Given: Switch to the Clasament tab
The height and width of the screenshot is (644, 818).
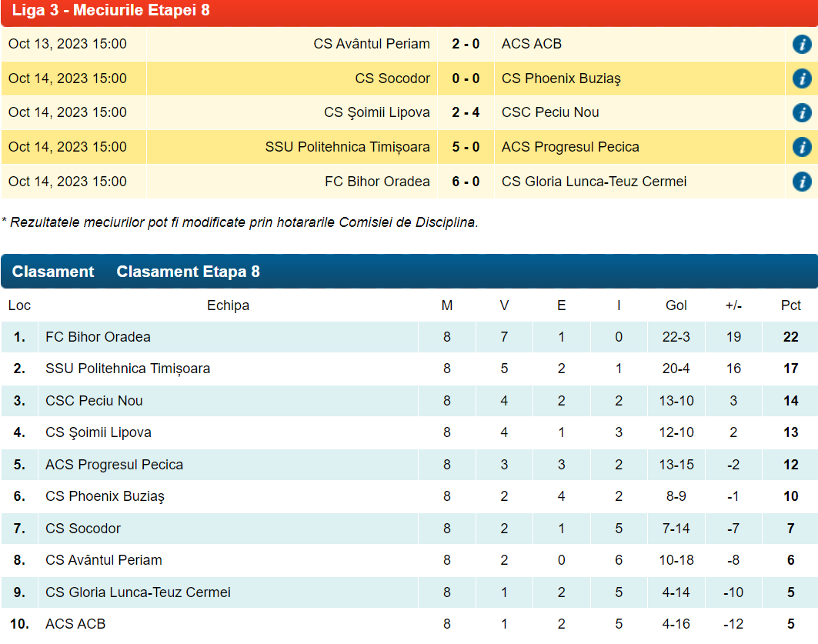Looking at the screenshot, I should [x=53, y=272].
